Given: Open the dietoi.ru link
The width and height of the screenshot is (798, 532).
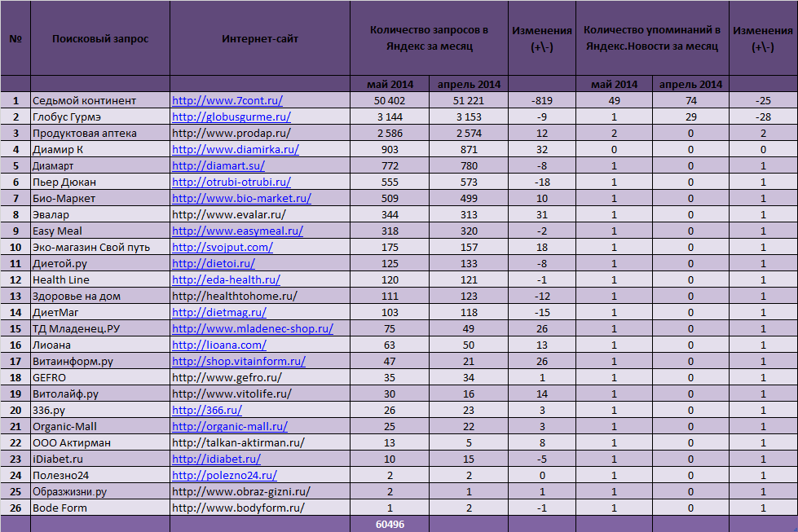Looking at the screenshot, I should (214, 263).
